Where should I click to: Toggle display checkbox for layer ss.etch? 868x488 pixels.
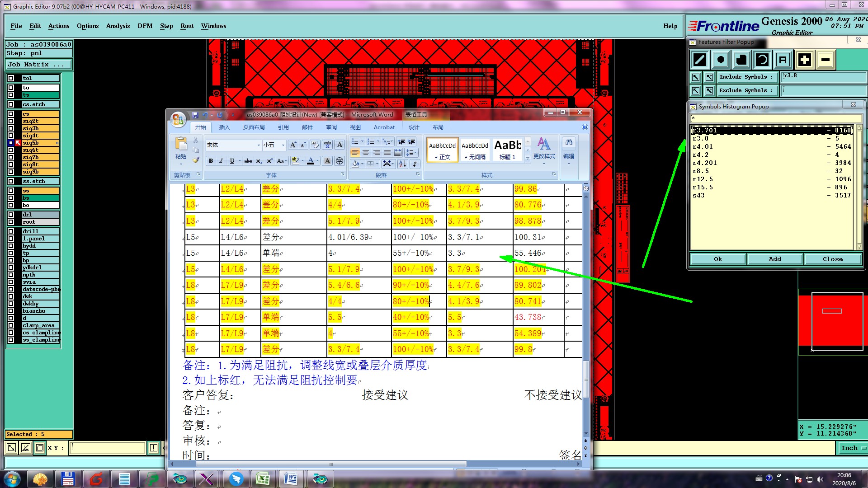[x=11, y=181]
